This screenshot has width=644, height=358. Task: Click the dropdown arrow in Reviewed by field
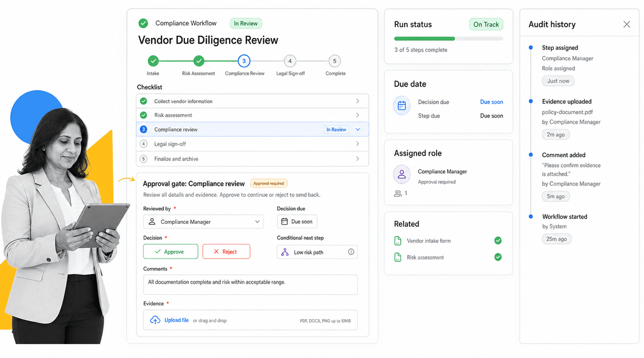click(x=257, y=222)
